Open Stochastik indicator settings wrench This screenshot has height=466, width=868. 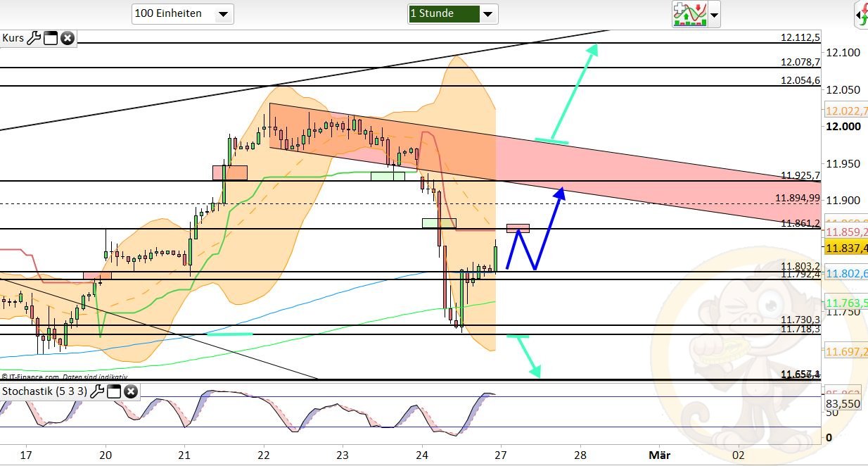tap(97, 391)
